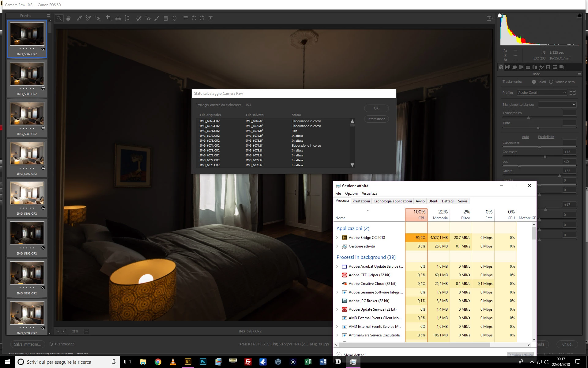
Task: Open the Opzioni menu in Gestione attività
Action: (x=351, y=194)
